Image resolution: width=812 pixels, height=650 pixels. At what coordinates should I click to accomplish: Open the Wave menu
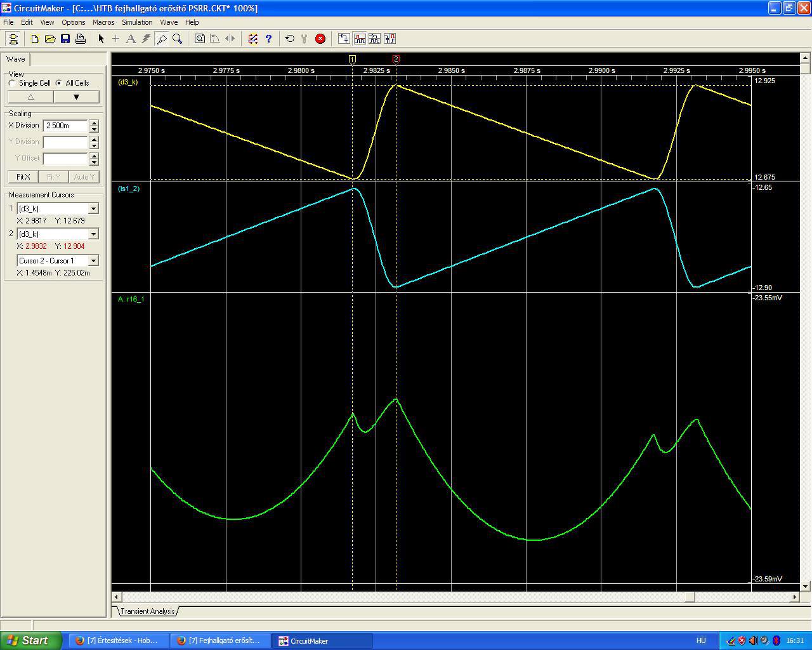tap(169, 22)
